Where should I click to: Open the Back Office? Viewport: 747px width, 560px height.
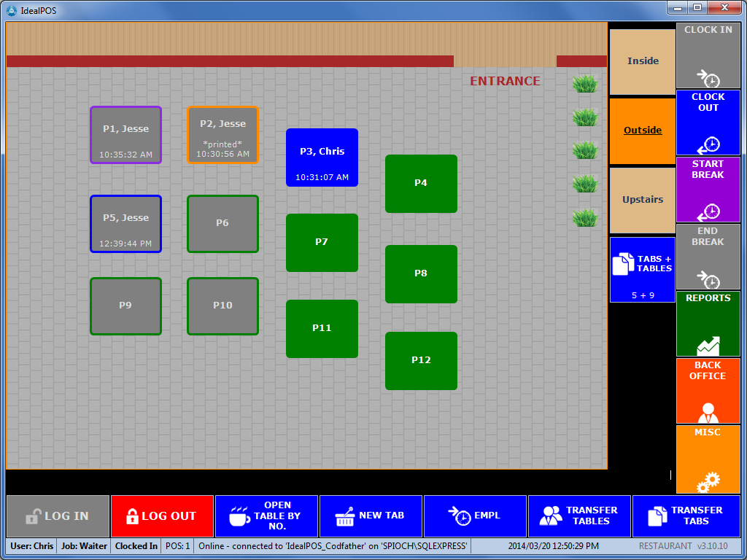(x=708, y=391)
